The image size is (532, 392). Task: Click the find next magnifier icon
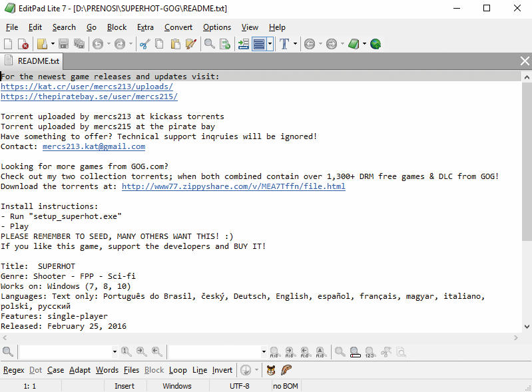click(x=141, y=351)
